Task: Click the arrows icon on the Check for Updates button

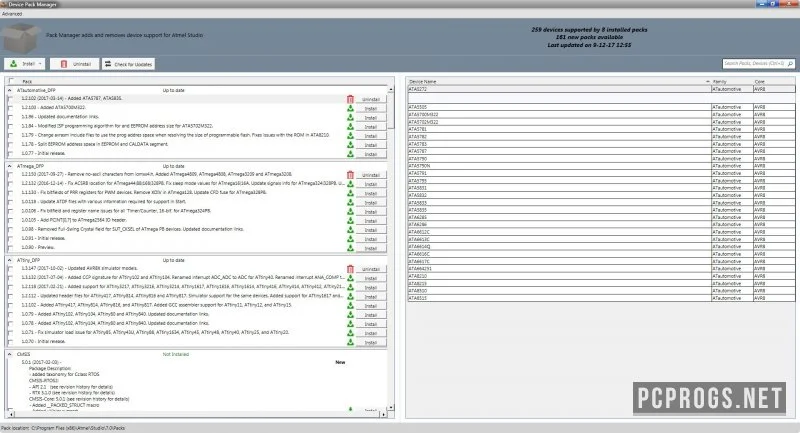Action: click(108, 64)
